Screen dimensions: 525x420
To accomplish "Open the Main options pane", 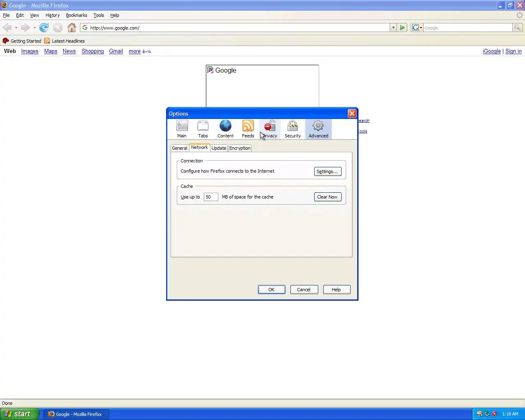I will pos(182,129).
